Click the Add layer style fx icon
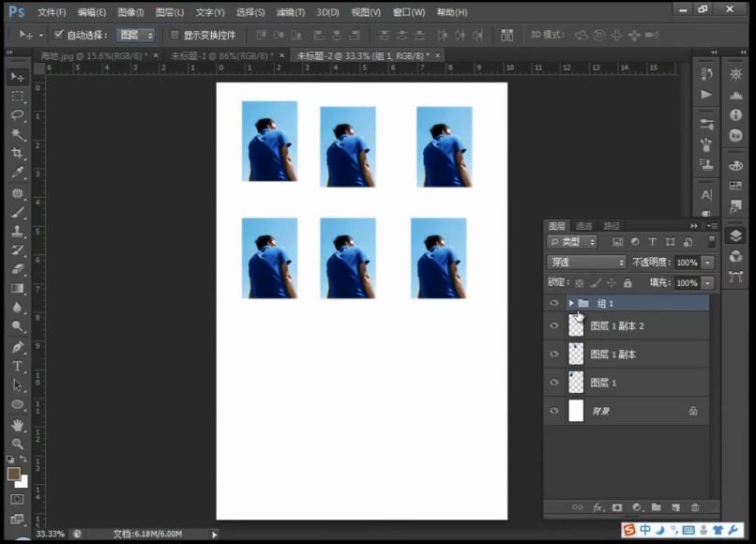 coord(597,507)
